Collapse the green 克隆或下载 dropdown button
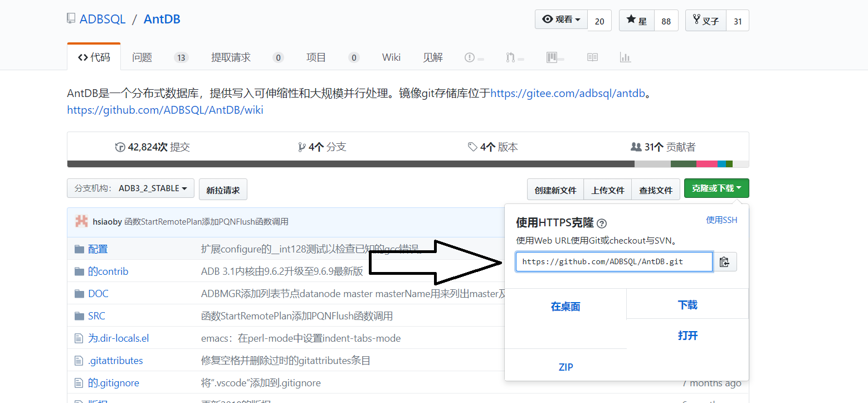The image size is (868, 403). point(716,188)
